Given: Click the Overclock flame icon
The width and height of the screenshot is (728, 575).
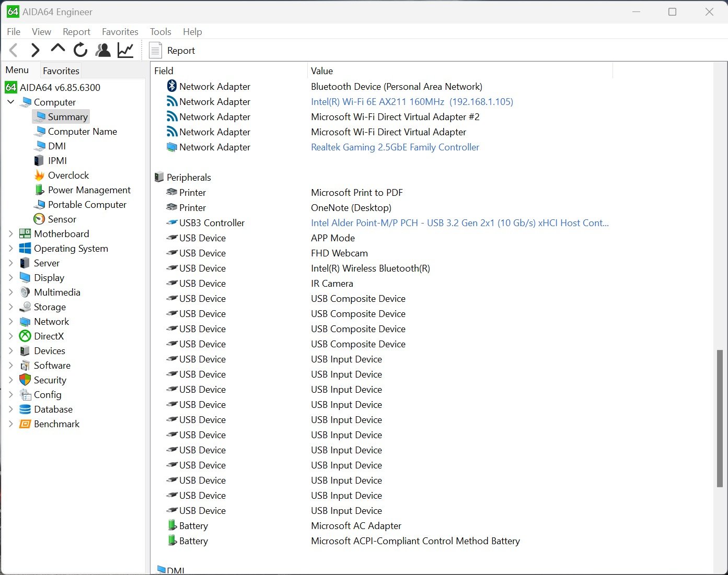Looking at the screenshot, I should pos(39,175).
